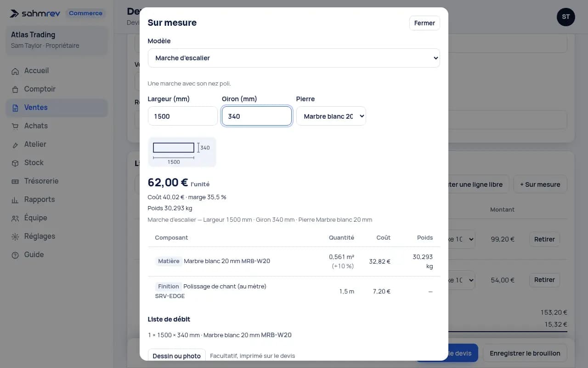Click the Atlas Trading account card
Viewport: 588px width, 368px height.
click(x=57, y=40)
